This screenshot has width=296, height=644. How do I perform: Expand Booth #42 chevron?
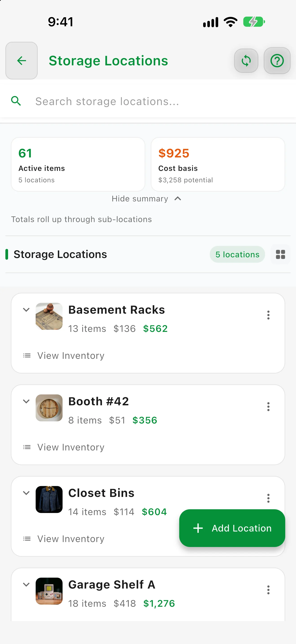[x=26, y=401]
